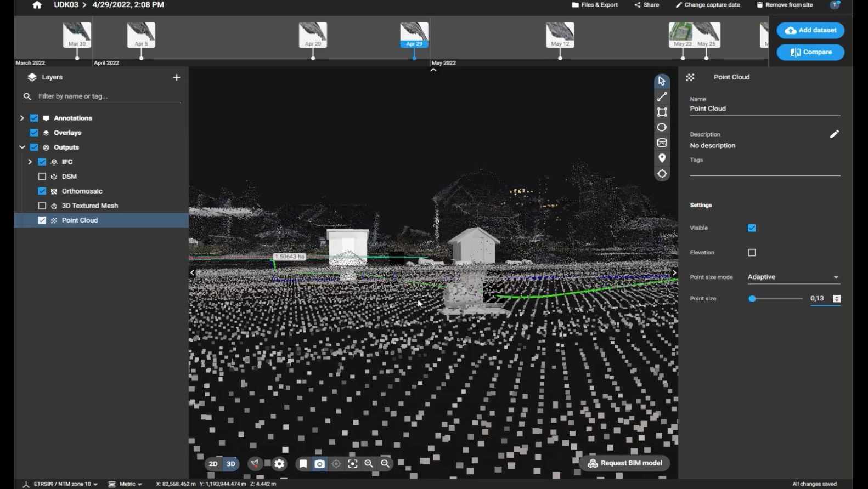Click the zoom in magnifier icon
This screenshot has width=868, height=489.
[369, 464]
